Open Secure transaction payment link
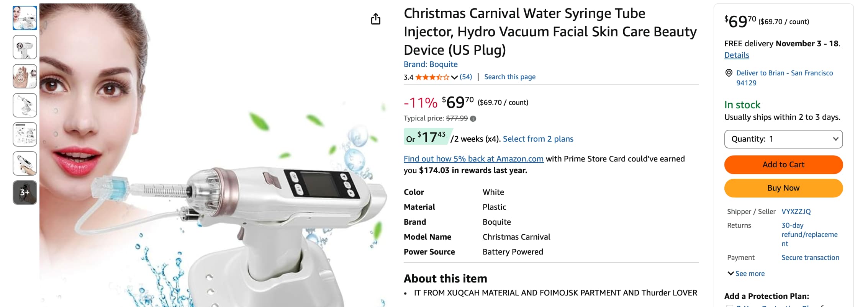 pyautogui.click(x=810, y=258)
